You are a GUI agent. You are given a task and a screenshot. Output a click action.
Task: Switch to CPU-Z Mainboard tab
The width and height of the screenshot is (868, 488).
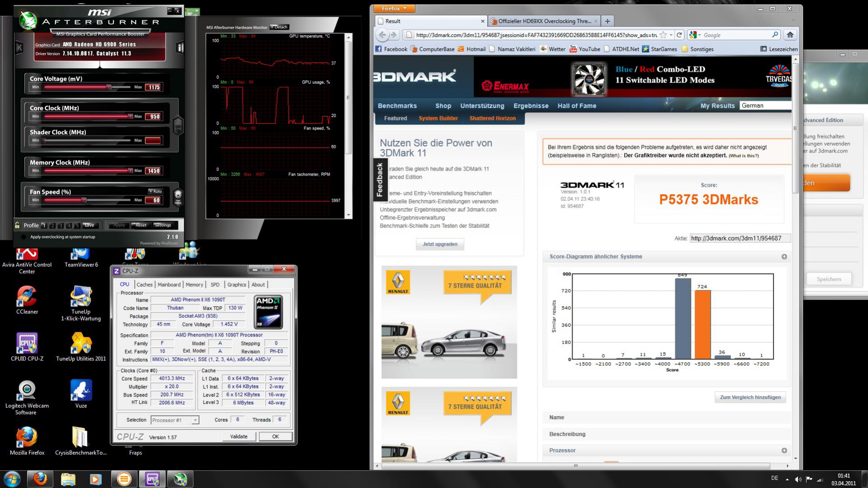tap(169, 284)
